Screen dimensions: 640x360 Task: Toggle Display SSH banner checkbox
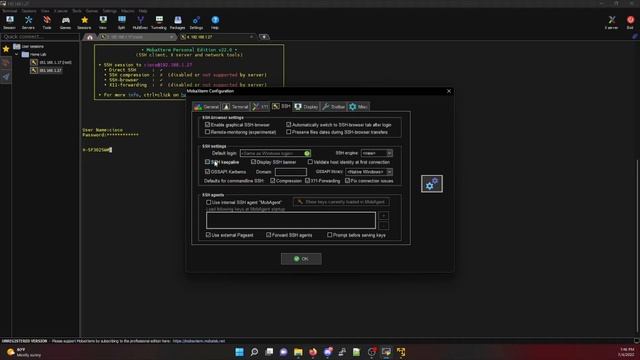(253, 162)
